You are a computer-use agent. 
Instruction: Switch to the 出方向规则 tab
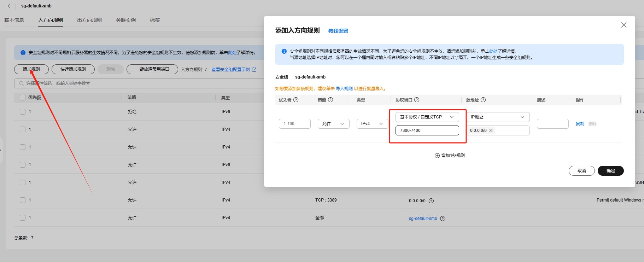tap(89, 20)
